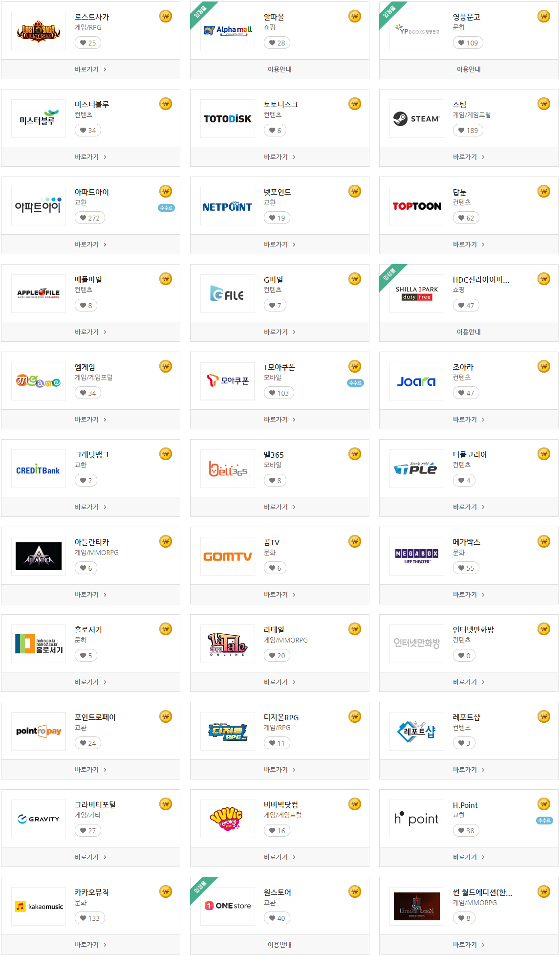Image resolution: width=560 pixels, height=956 pixels.
Task: Click the won coin icon on 엠게임 card
Action: pos(166,367)
